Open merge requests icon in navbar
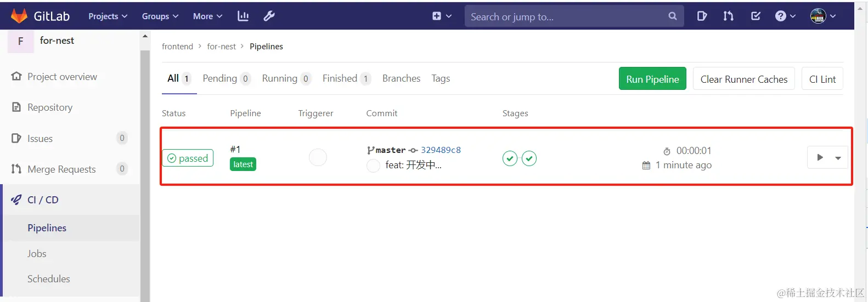The height and width of the screenshot is (302, 868). pyautogui.click(x=728, y=16)
